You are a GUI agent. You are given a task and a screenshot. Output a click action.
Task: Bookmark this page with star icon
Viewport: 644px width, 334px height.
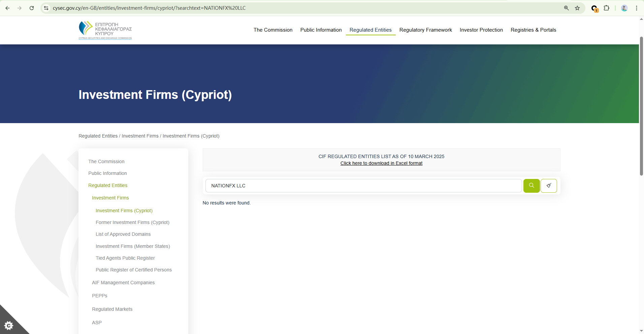[x=577, y=8]
